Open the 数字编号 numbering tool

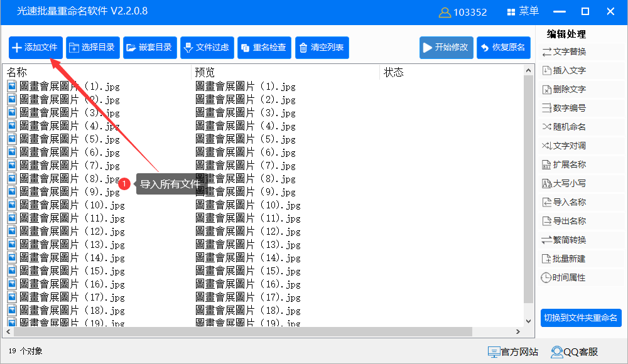pos(564,108)
